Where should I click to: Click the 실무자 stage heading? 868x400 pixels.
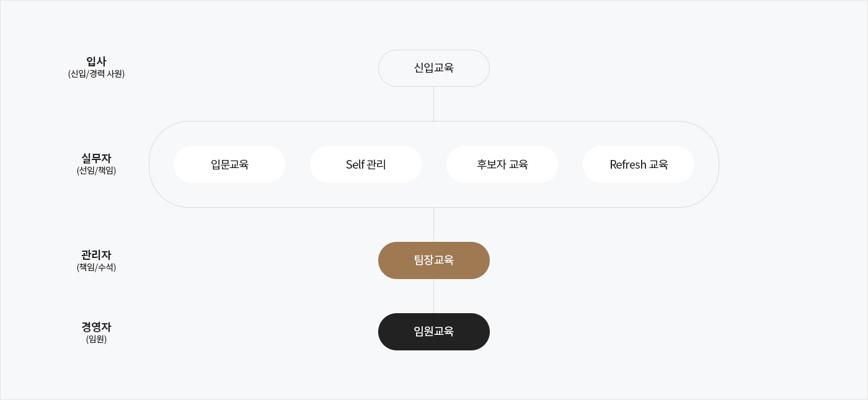[x=96, y=158]
